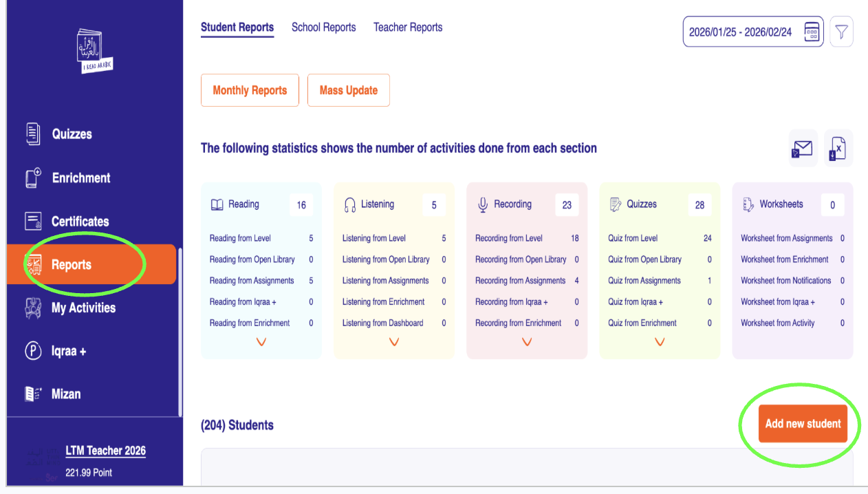The width and height of the screenshot is (868, 494).
Task: Open Quizzes from the sidebar
Action: 72,134
